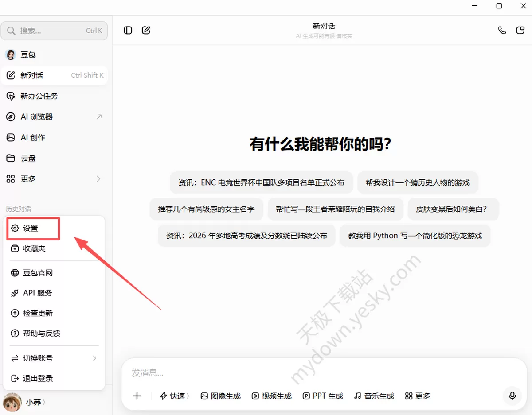Viewport: 532px width, 415px height.
Task: Click the 历史对话 section label
Action: 18,209
